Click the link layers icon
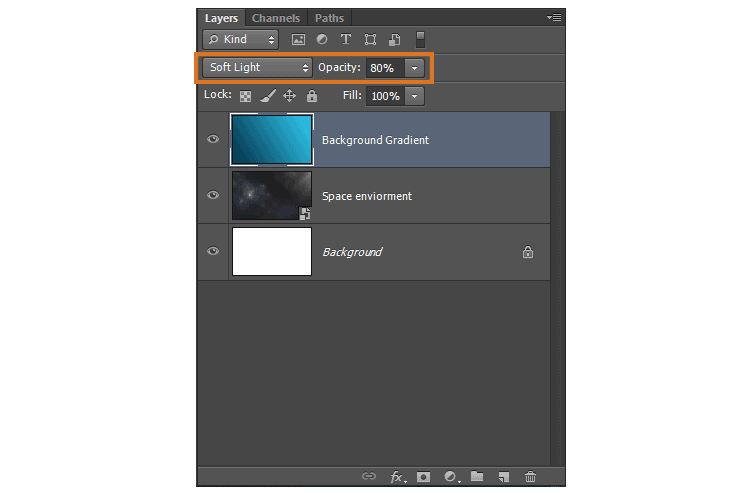The width and height of the screenshot is (740, 493). [369, 476]
